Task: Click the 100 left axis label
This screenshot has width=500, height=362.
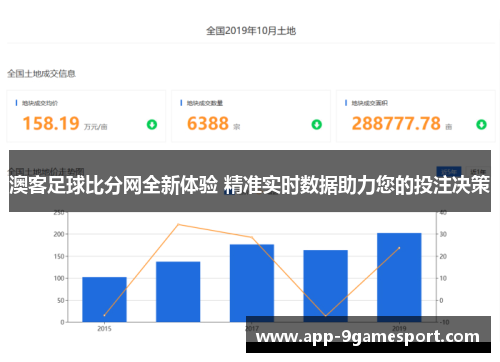Action: tap(59, 278)
